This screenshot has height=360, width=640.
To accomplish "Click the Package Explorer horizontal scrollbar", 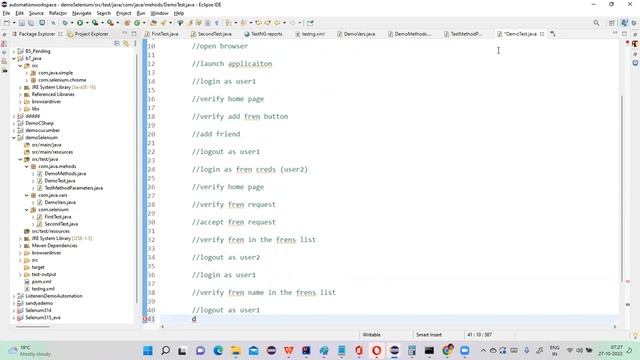I will (32, 326).
